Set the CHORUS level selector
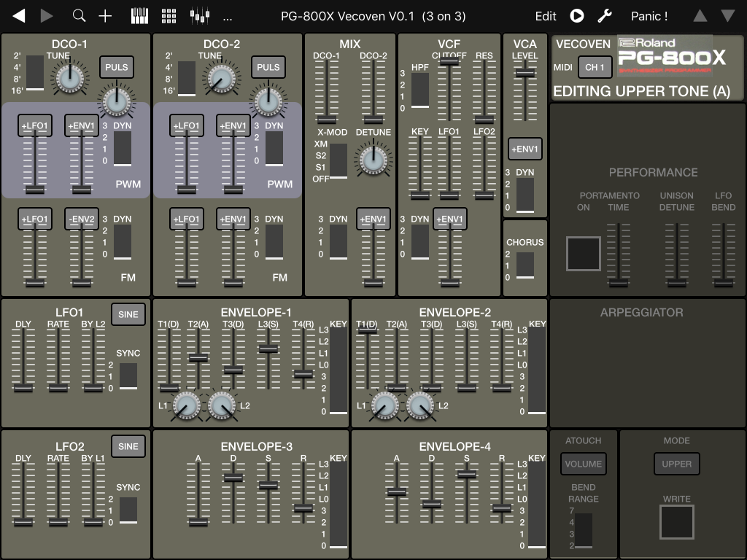 [x=525, y=265]
